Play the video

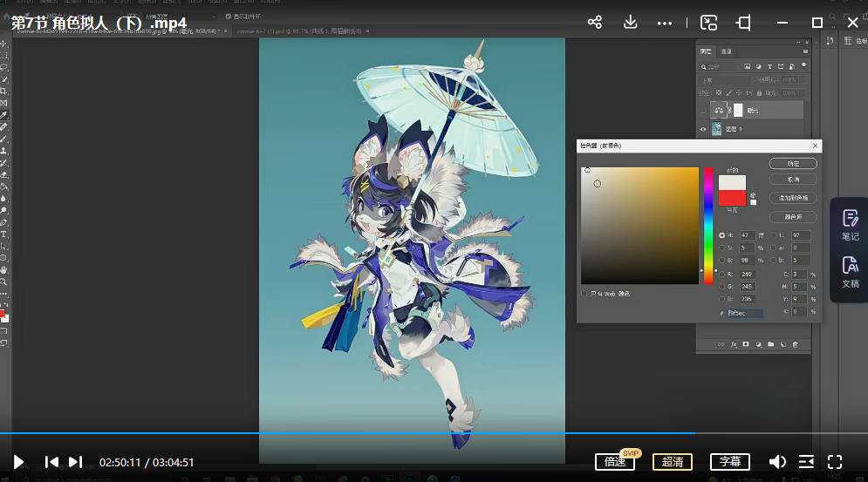pyautogui.click(x=18, y=462)
